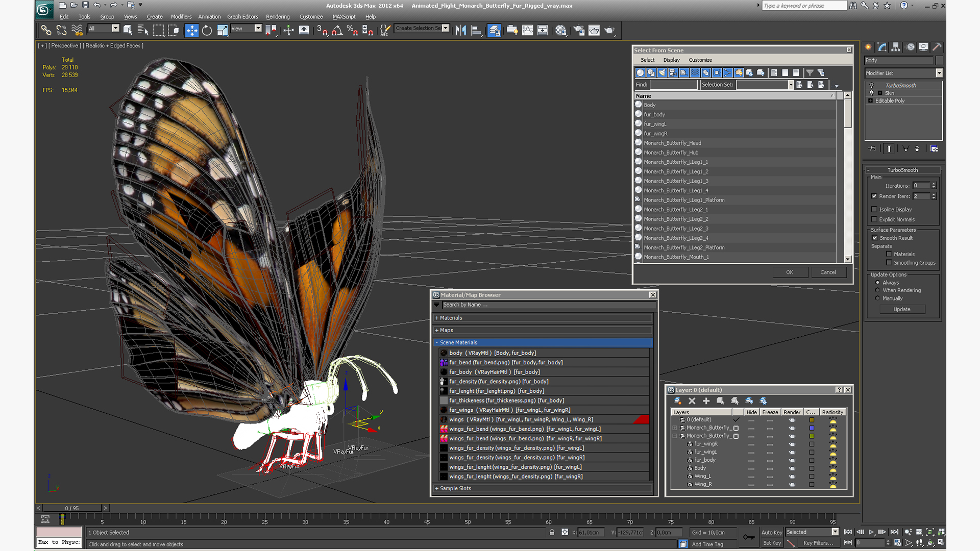Click Play Animation button
This screenshot has width=980, height=551.
click(x=871, y=532)
